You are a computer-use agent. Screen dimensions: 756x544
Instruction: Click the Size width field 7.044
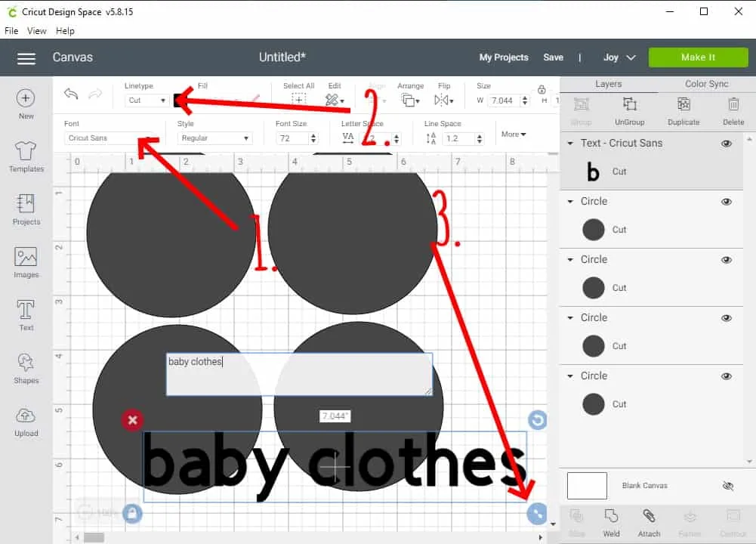(x=505, y=100)
